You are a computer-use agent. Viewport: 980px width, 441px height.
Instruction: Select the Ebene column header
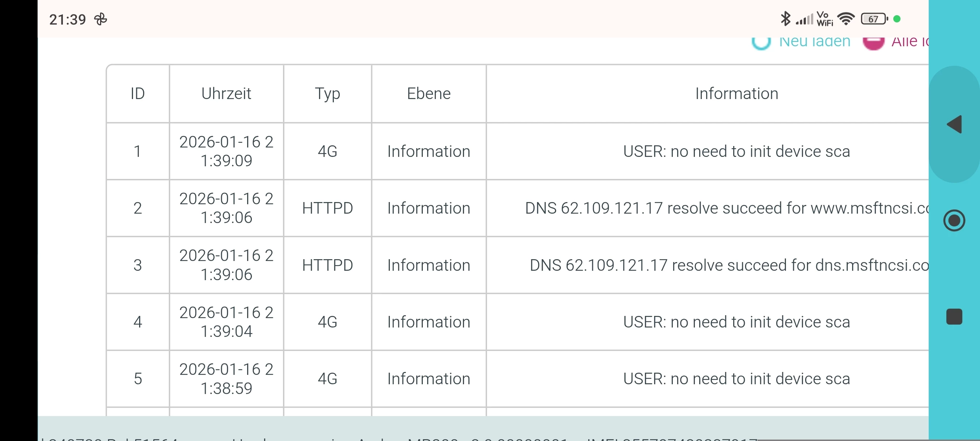coord(429,94)
